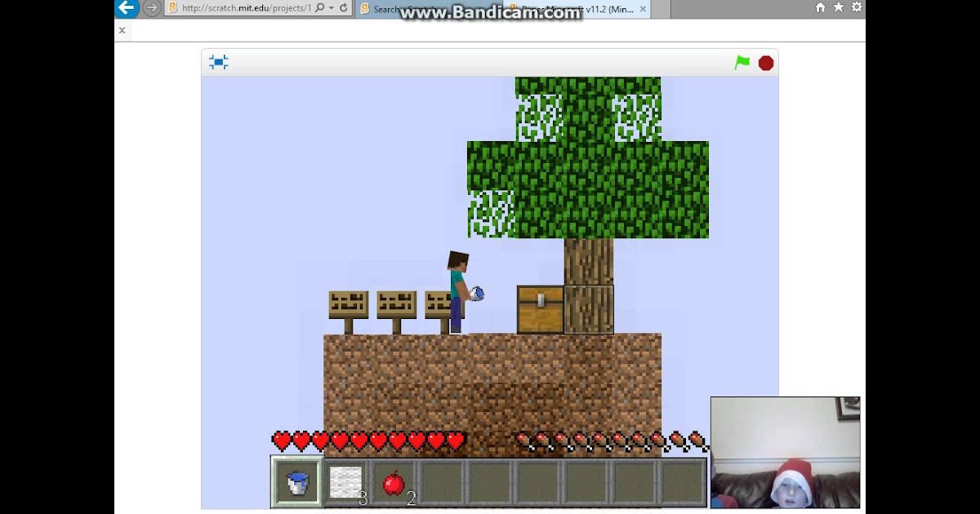Select the fourth hotbar slot
The width and height of the screenshot is (980, 514).
coord(442,482)
